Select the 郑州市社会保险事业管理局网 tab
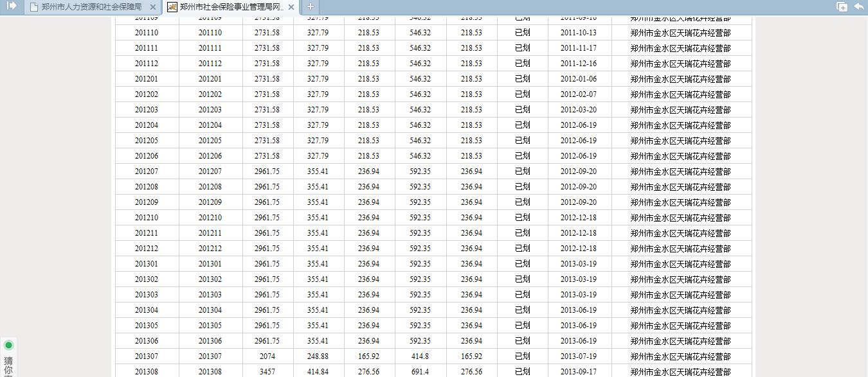The height and width of the screenshot is (377, 868). coord(231,7)
